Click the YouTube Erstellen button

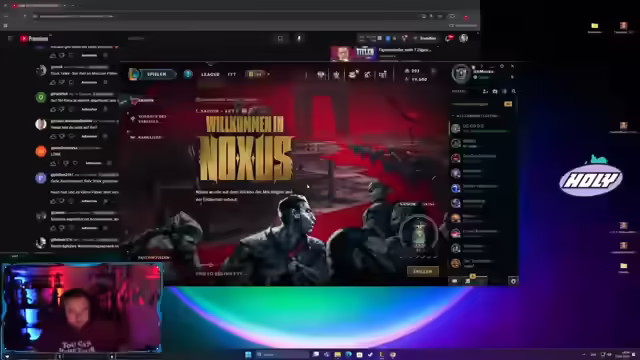(x=425, y=38)
